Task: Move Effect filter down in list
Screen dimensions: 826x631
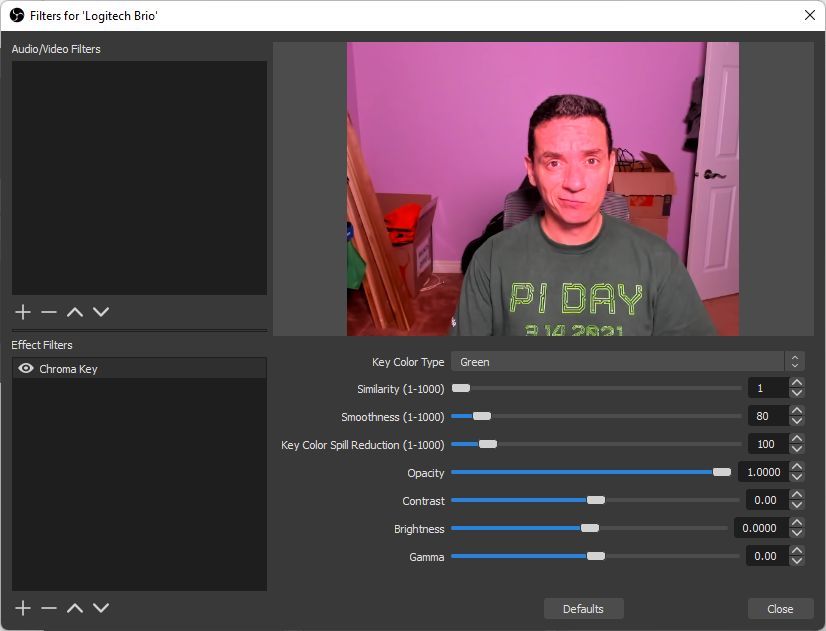Action: (x=101, y=608)
